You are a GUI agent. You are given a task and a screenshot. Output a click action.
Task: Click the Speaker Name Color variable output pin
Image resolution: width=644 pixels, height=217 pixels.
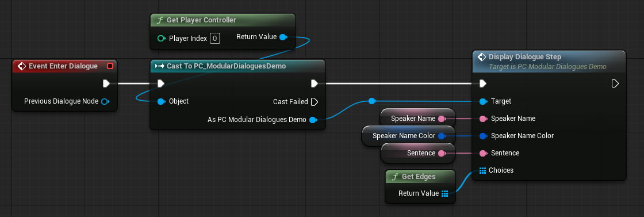coord(442,136)
